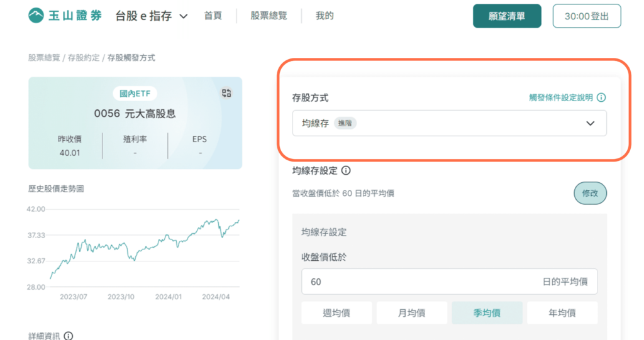This screenshot has width=644, height=340.
Task: Expand the 台股 e 指存 dropdown chevron
Action: point(184,16)
